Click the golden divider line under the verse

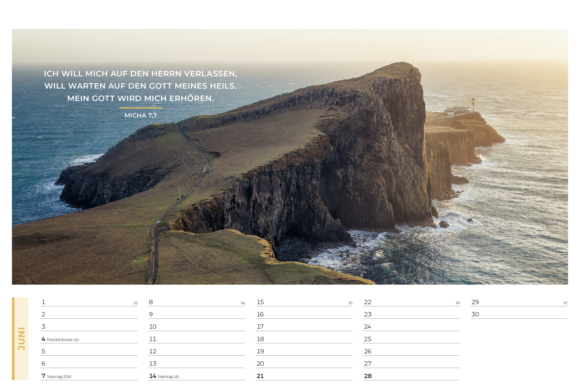click(x=140, y=108)
